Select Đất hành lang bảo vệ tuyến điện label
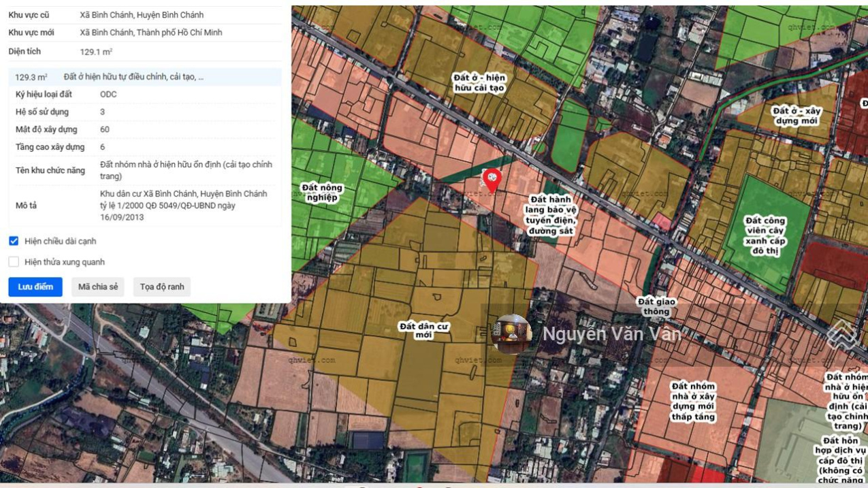The image size is (868, 488). click(x=552, y=215)
